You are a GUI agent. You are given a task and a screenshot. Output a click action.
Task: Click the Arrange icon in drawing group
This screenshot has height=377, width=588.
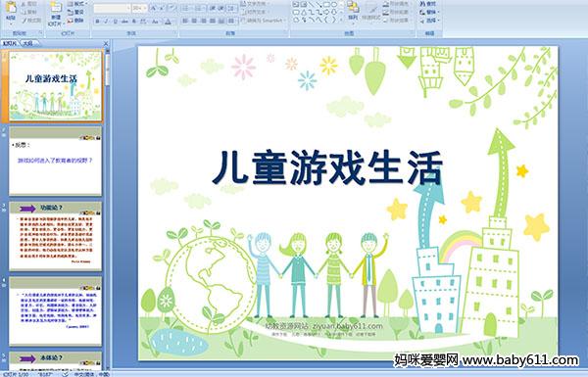tap(353, 11)
